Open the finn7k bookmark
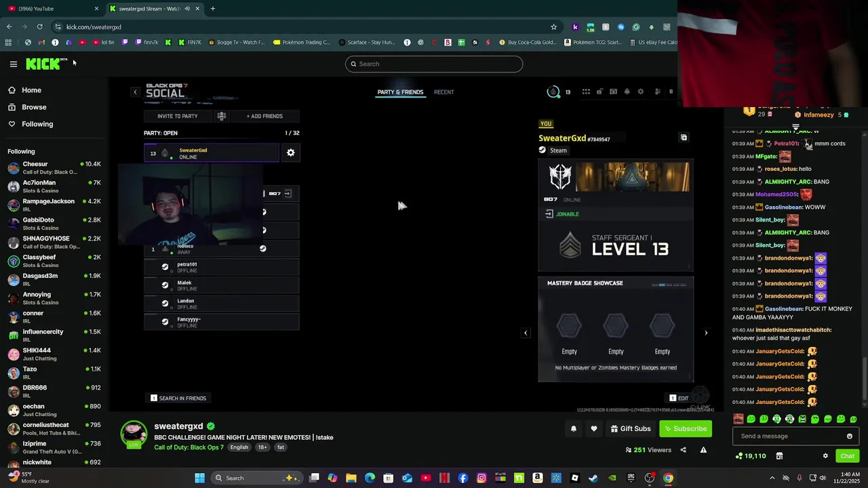 click(x=146, y=42)
